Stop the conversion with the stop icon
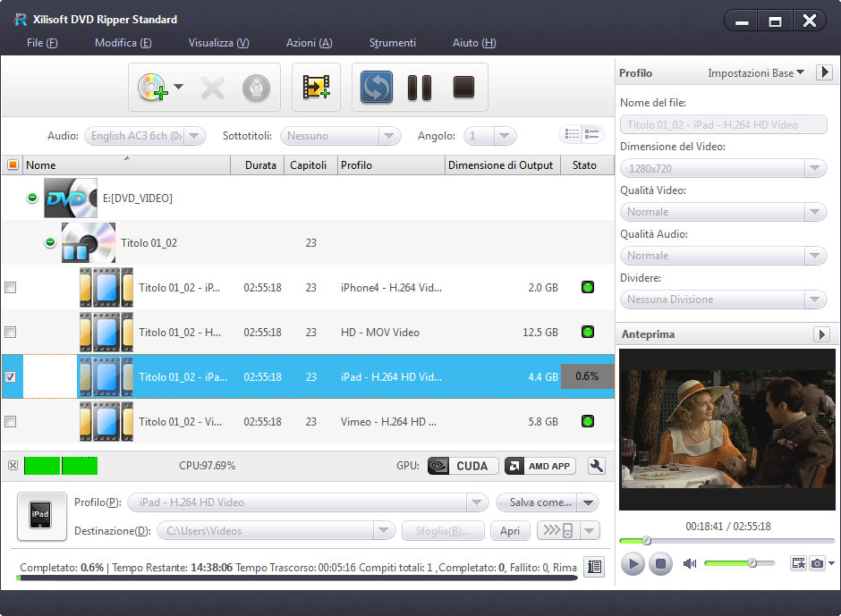 coord(463,88)
